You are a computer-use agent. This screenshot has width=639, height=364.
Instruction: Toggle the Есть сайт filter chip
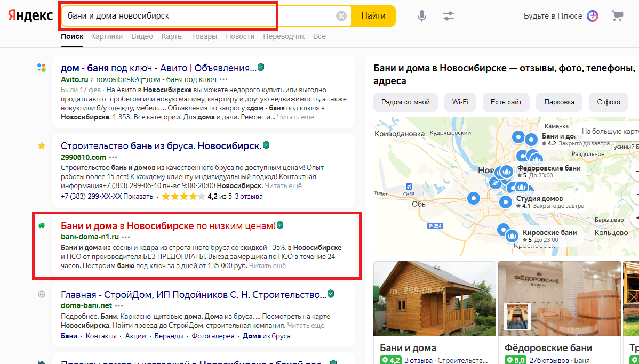coord(506,102)
